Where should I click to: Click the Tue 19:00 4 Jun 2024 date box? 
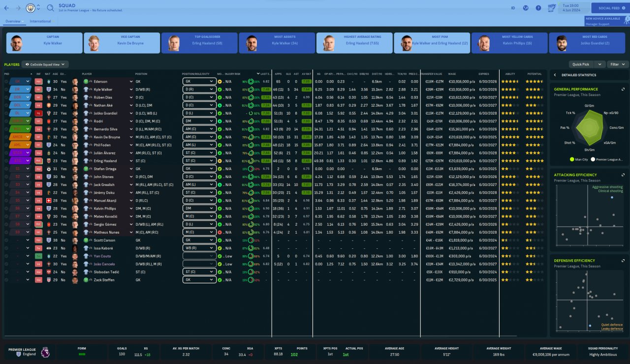click(575, 8)
